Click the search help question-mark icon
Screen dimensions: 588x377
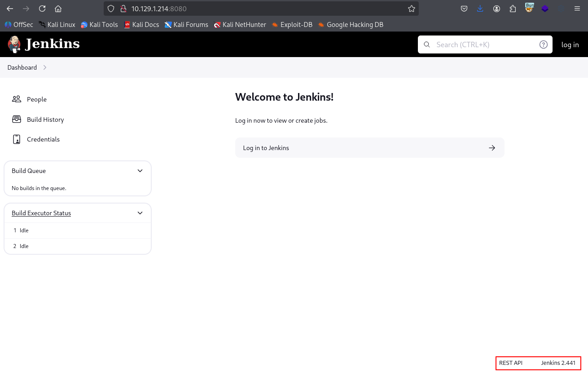point(544,44)
